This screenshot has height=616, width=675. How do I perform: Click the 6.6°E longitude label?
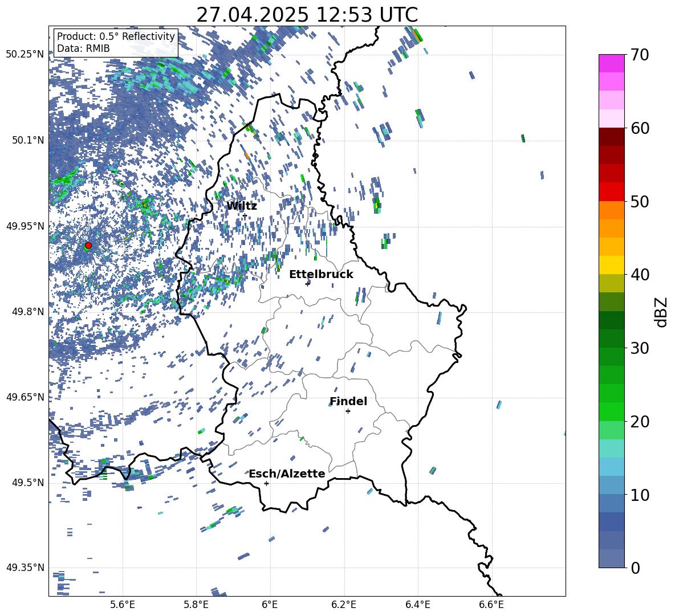tap(491, 605)
